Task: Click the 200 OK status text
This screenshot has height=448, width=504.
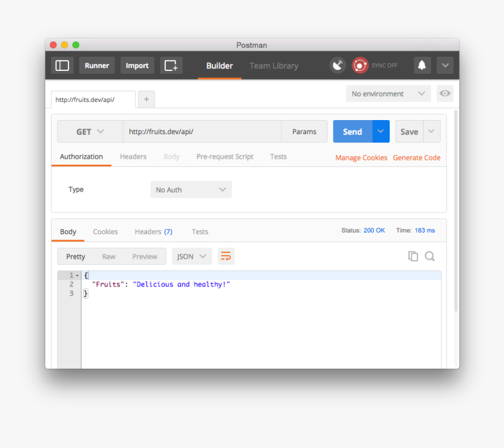Action: 374,230
